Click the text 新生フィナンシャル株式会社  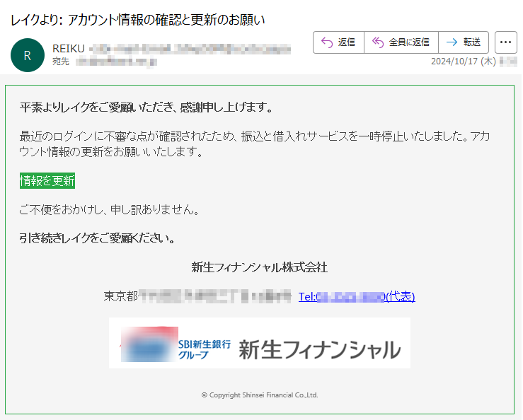[260, 267]
